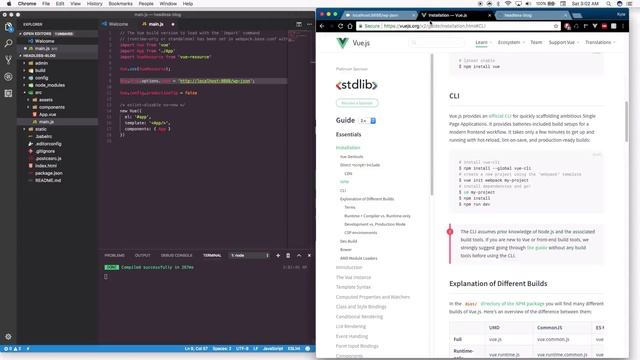Screen dimensions: 640x360
Task: Click the official CLI link in docs
Action: coord(500,116)
